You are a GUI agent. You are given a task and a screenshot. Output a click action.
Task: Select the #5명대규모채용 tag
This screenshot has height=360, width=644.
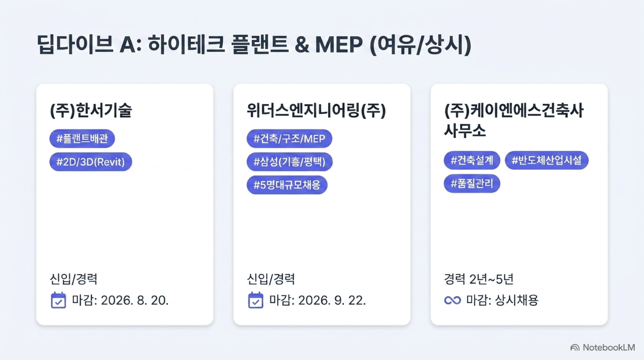[x=287, y=185]
